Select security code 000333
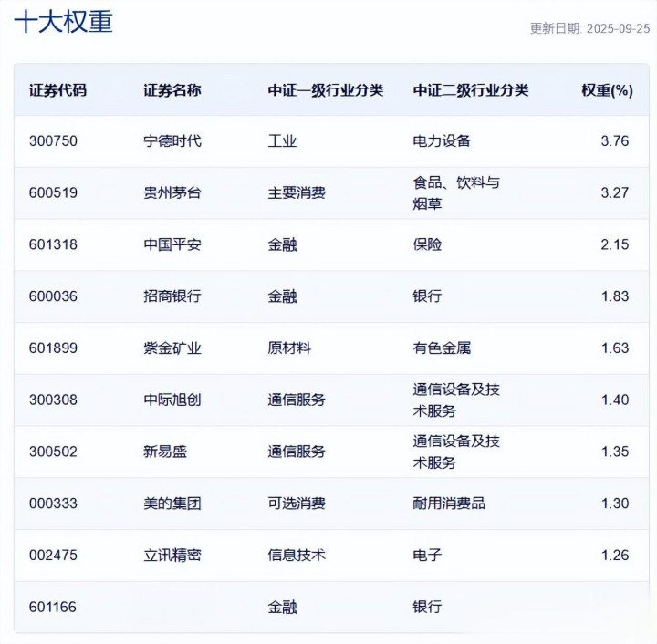The width and height of the screenshot is (657, 644). pyautogui.click(x=53, y=504)
